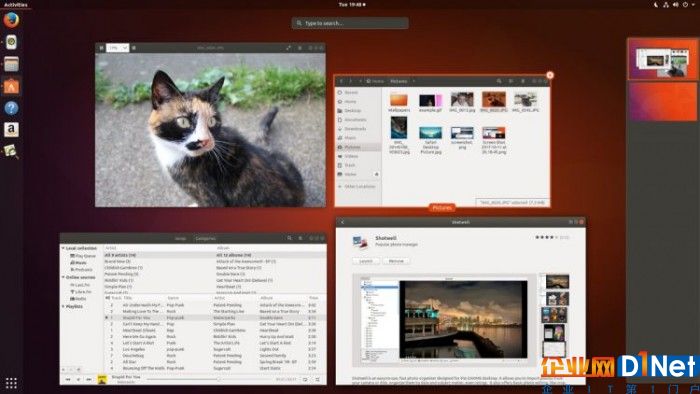Viewport: 700px width, 394px height.
Task: Click the Type to search field
Action: click(x=350, y=23)
